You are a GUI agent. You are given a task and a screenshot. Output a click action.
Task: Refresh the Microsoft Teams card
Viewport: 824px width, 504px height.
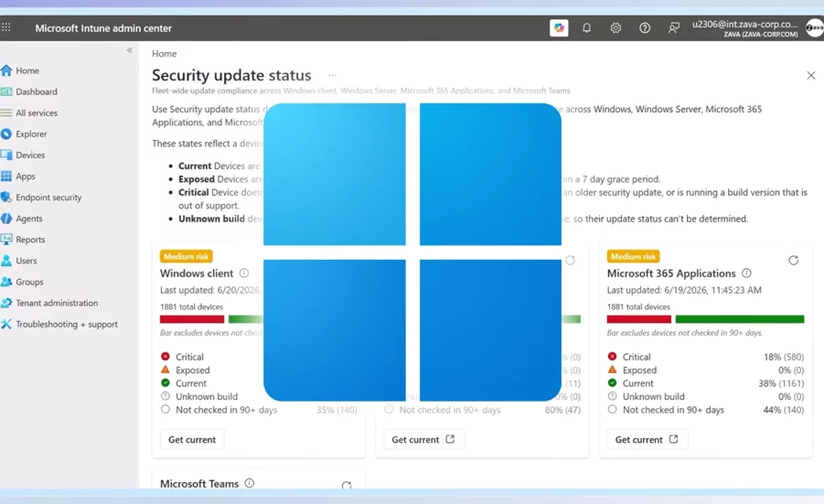[x=347, y=485]
